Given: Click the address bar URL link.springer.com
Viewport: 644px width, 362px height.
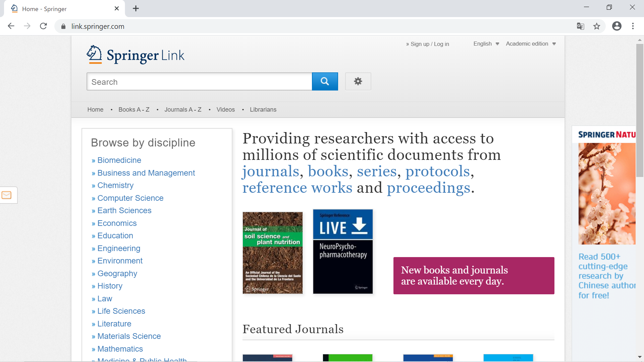Looking at the screenshot, I should tap(98, 26).
